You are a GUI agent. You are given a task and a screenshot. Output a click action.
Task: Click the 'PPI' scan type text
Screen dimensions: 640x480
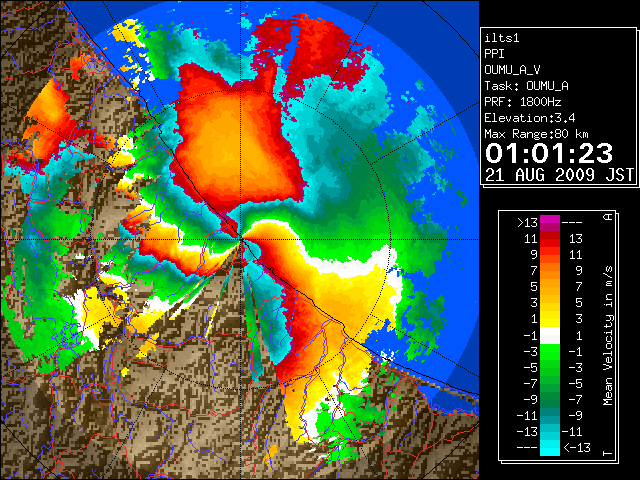pos(494,54)
